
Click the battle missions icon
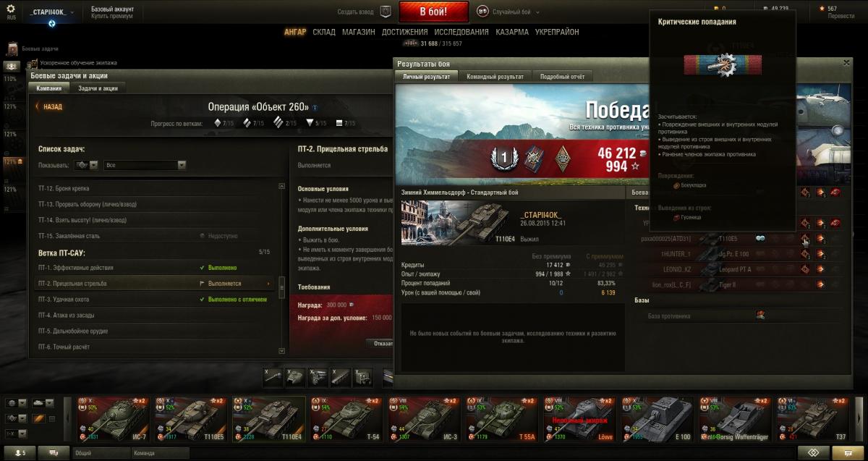tap(13, 48)
